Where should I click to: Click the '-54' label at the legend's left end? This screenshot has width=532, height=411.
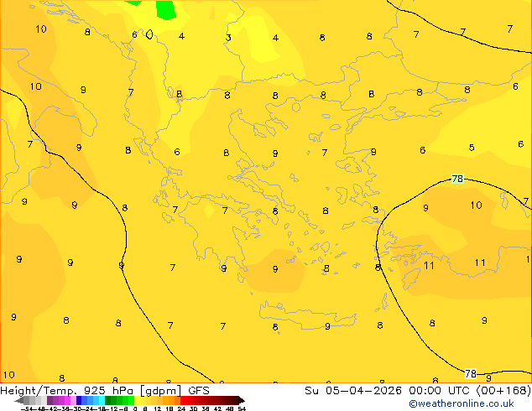click(27, 409)
